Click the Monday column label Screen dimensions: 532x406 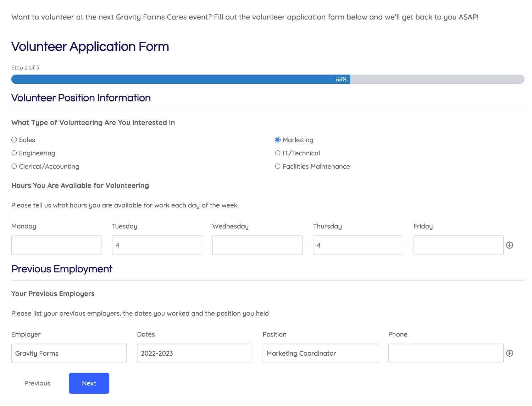[x=24, y=226]
